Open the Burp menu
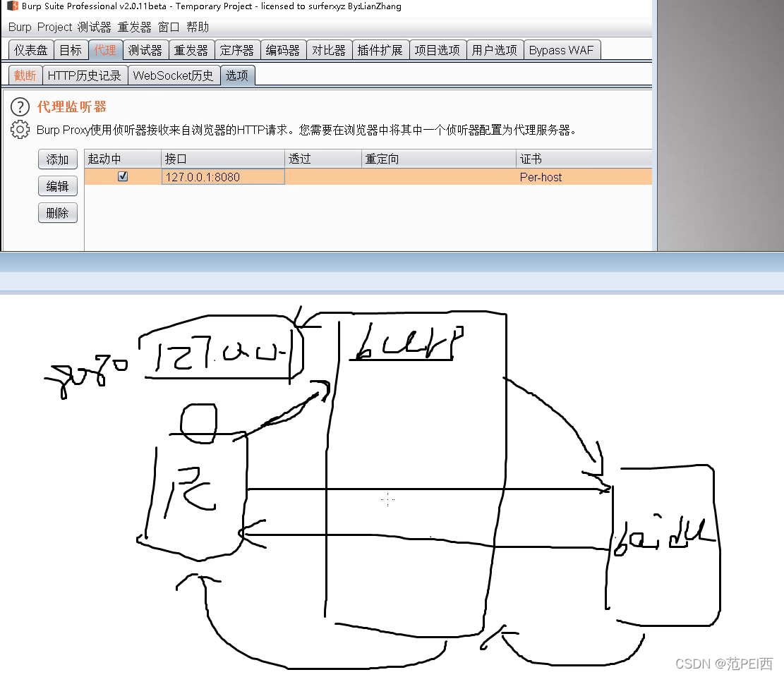This screenshot has width=784, height=677. [20, 27]
